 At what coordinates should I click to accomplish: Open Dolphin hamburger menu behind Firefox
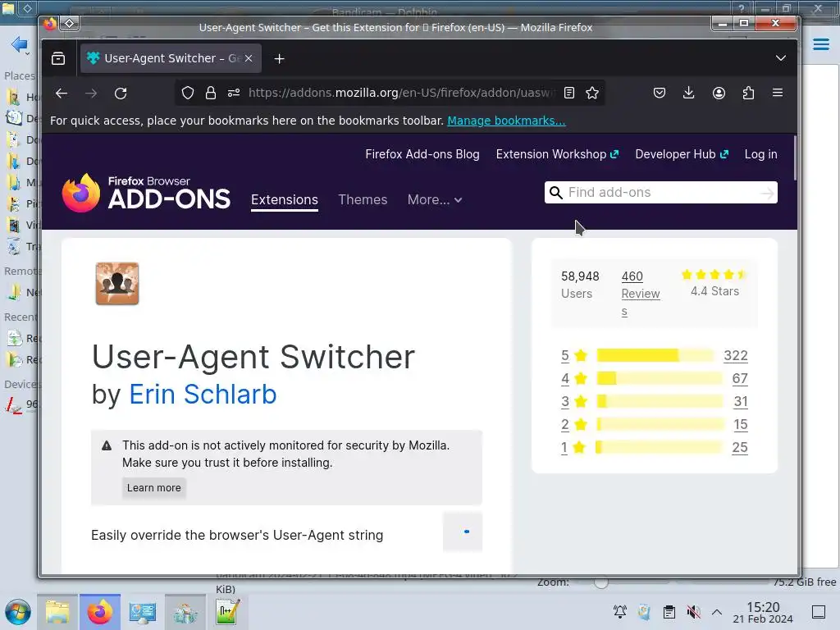pos(820,44)
